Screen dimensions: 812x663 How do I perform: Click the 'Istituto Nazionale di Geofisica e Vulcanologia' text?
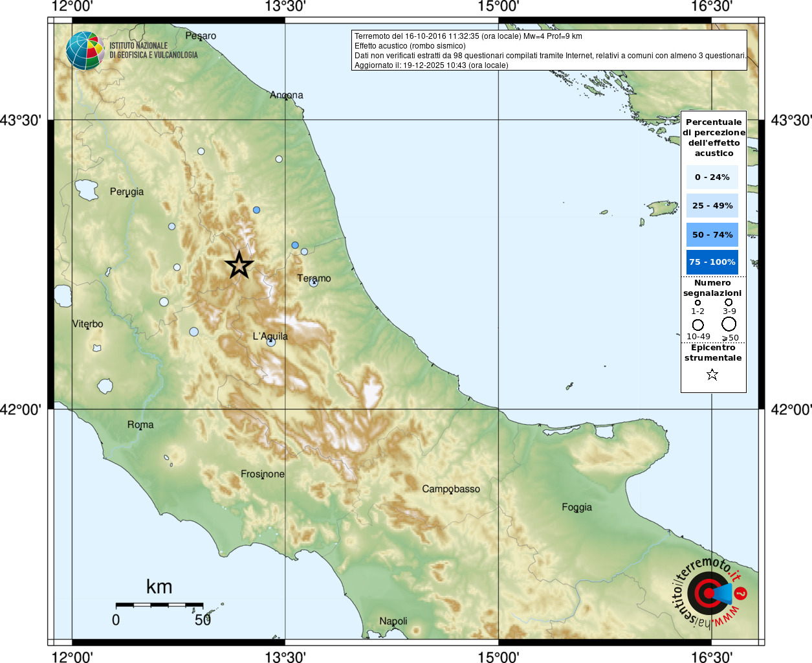click(153, 51)
